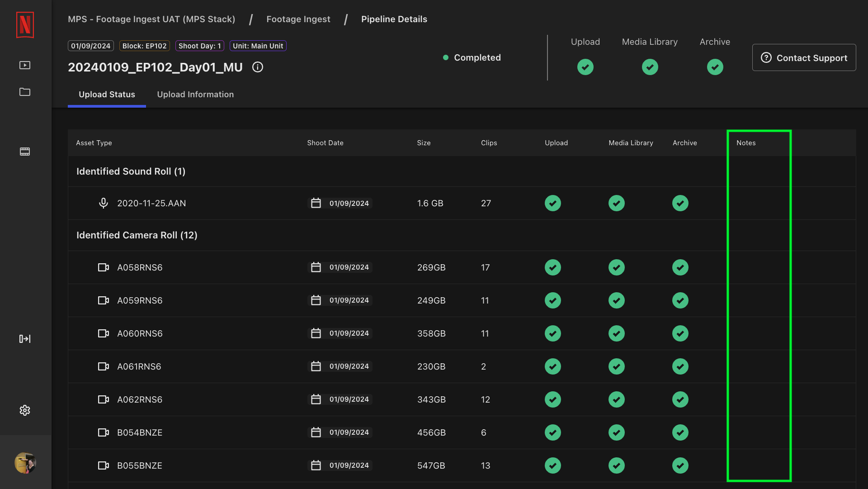Screen dimensions: 868x489
Task: Click the Notes column header
Action: (746, 143)
